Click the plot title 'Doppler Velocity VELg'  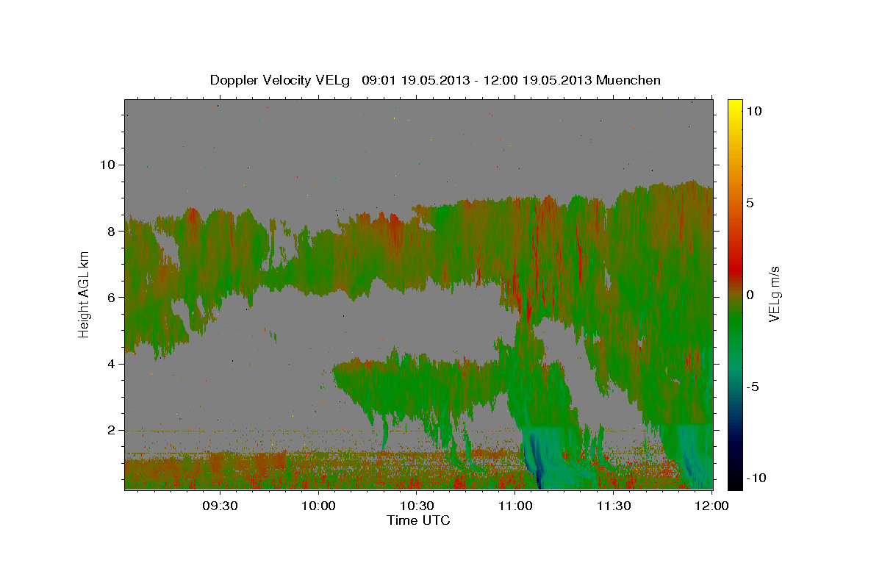(281, 80)
